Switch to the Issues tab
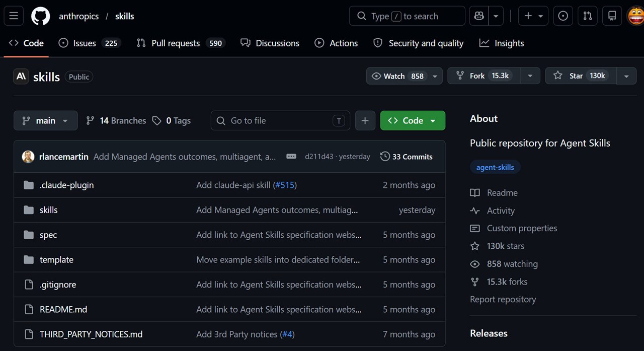Image resolution: width=644 pixels, height=351 pixels. [x=90, y=43]
